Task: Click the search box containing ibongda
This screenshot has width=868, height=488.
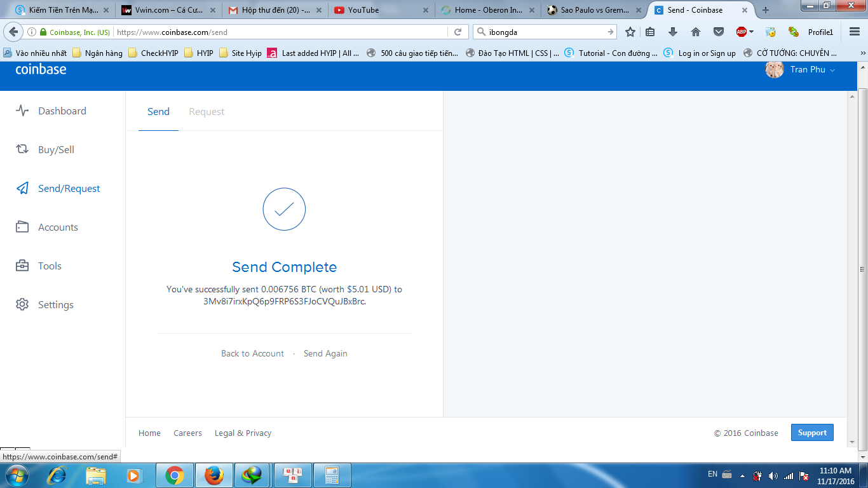Action: [x=545, y=32]
